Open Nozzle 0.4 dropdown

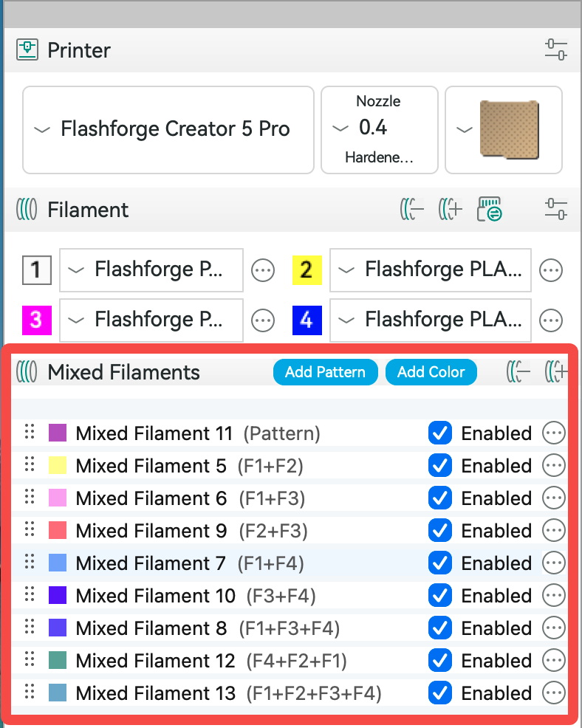(380, 129)
